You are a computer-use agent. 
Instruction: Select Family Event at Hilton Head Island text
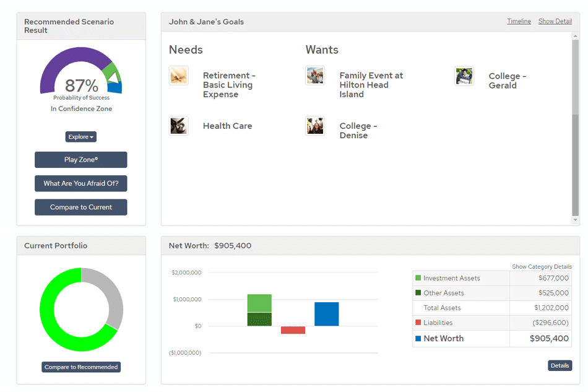tap(371, 85)
